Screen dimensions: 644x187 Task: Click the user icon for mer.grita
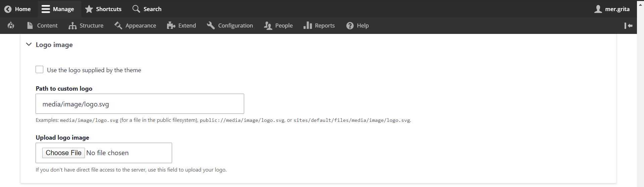click(598, 9)
